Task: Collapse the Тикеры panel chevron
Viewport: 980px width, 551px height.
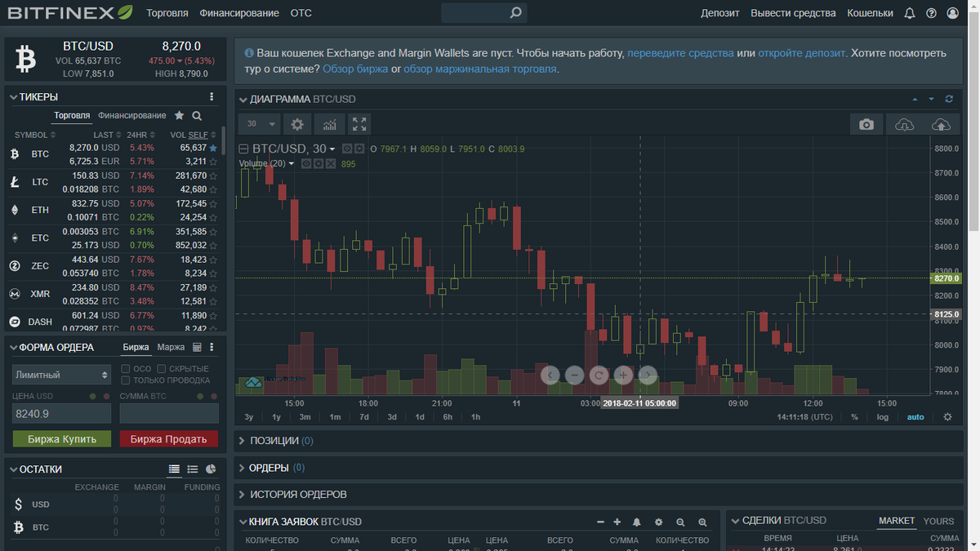Action: (13, 97)
